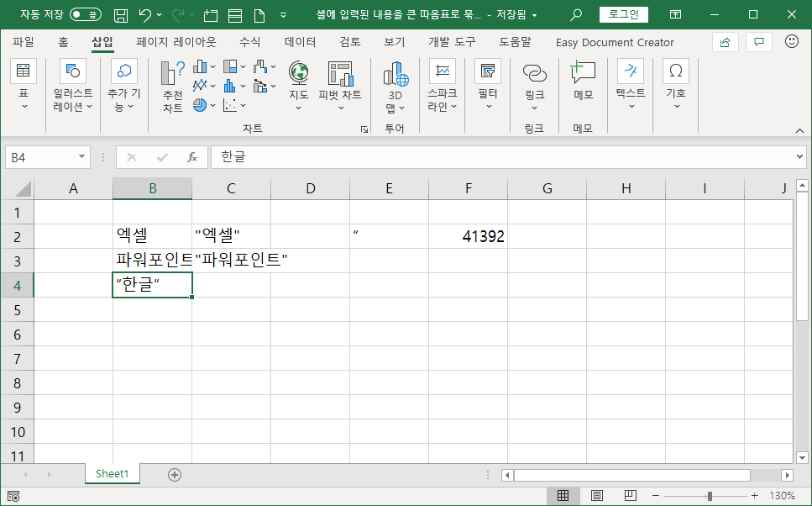Open the 텍스트 menu
The image size is (812, 506).
tap(631, 86)
